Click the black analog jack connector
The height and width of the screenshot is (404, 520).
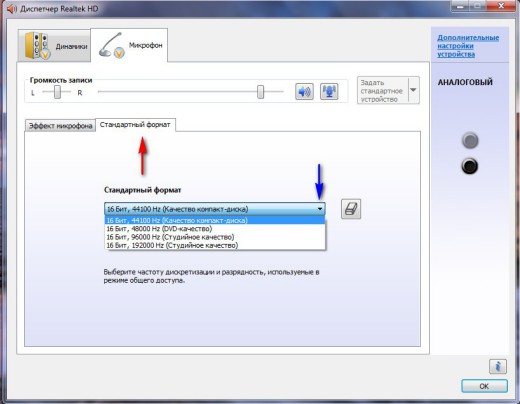click(470, 166)
